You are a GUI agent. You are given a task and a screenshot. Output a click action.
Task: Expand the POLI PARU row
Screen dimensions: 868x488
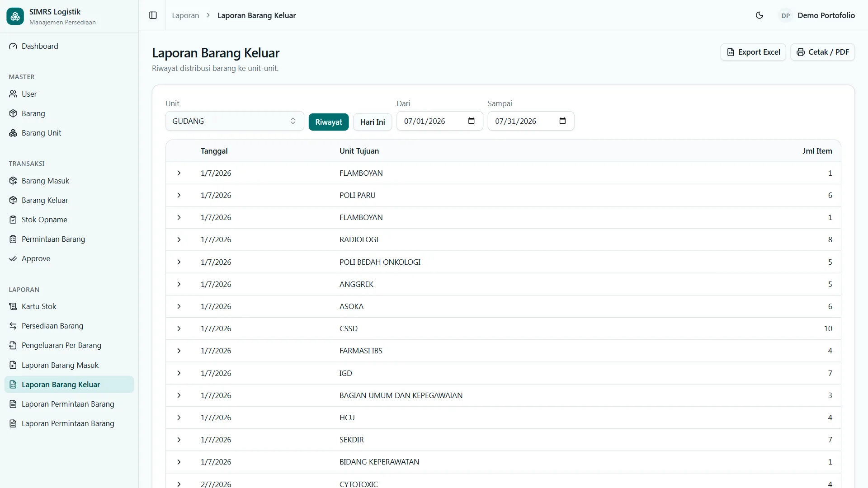point(179,195)
